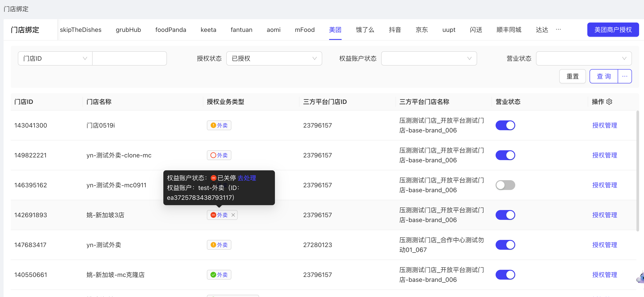Click orange warning 外卖 tag for store 147683417
The image size is (644, 297).
pos(219,245)
